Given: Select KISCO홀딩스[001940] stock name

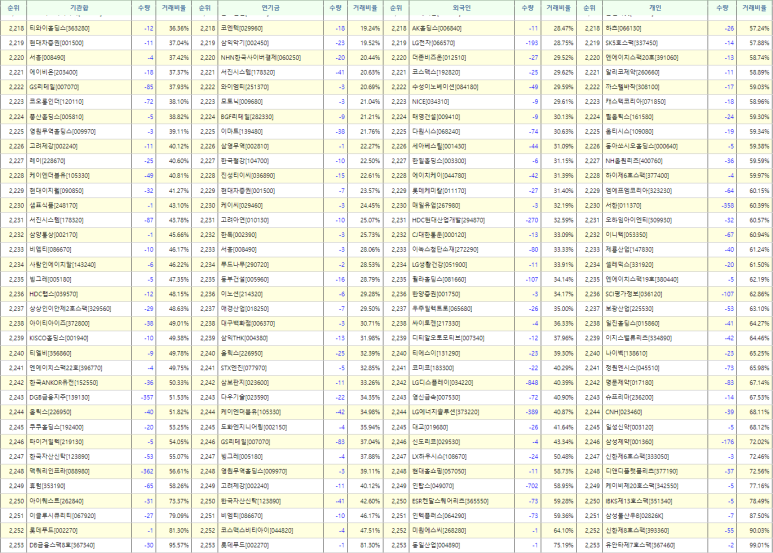Looking at the screenshot, I should 59,339.
